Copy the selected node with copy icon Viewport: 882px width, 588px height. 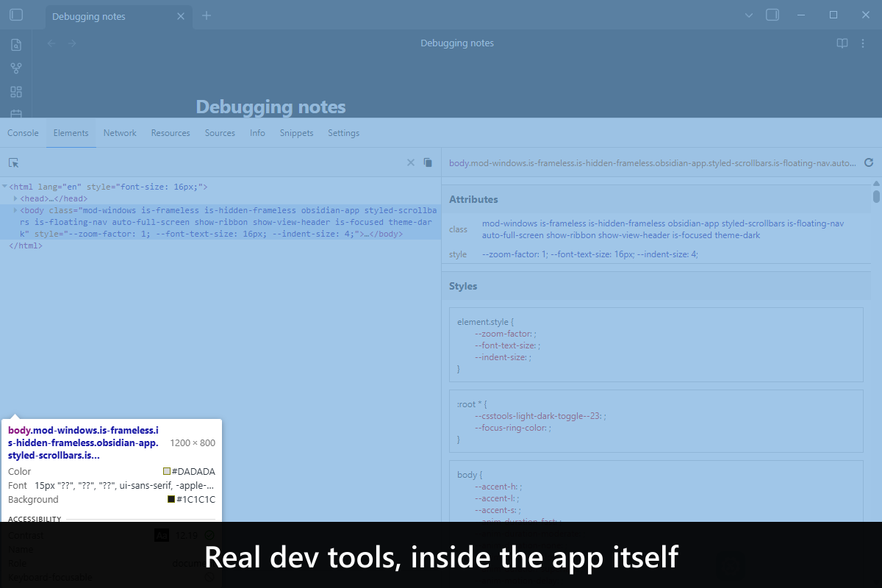pos(428,162)
